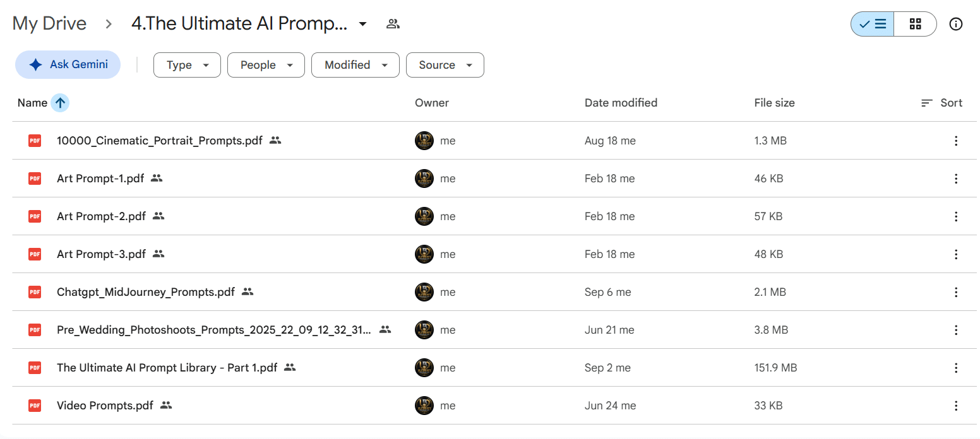This screenshot has height=439, width=980.
Task: Click the Date modified column header
Action: point(621,103)
